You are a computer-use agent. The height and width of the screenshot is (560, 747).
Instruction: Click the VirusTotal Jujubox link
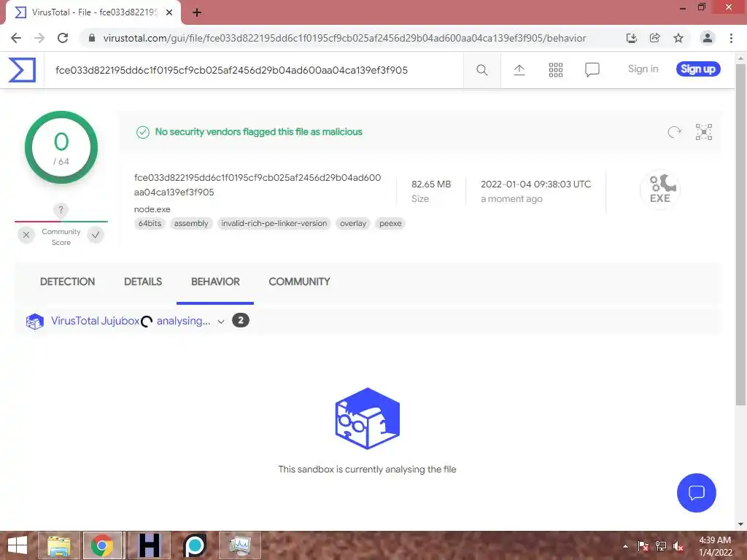96,321
